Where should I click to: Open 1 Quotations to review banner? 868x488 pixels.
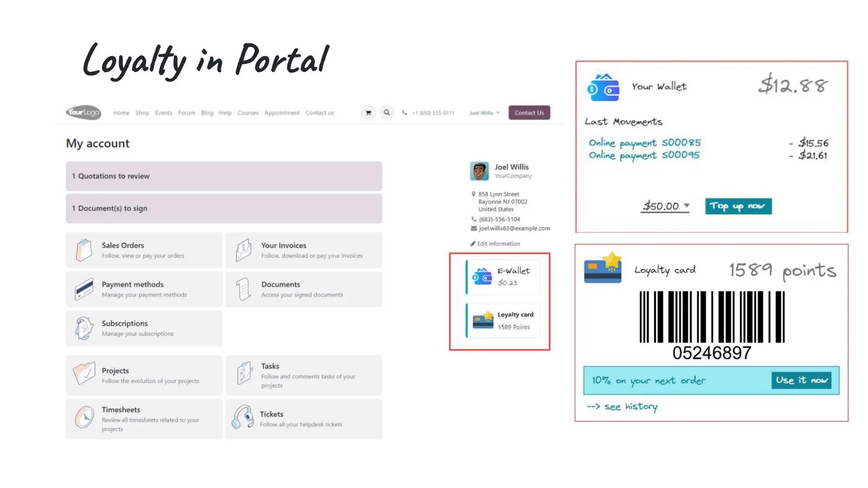click(x=224, y=176)
